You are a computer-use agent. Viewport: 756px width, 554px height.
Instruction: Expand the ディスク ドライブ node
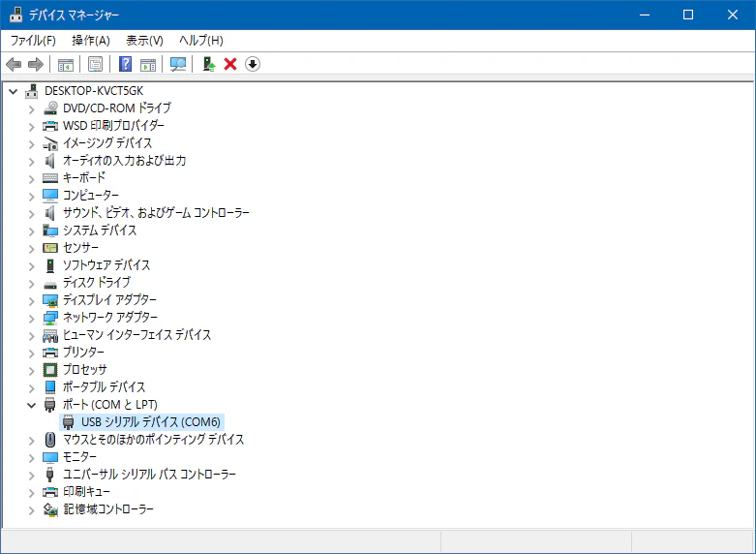[32, 284]
